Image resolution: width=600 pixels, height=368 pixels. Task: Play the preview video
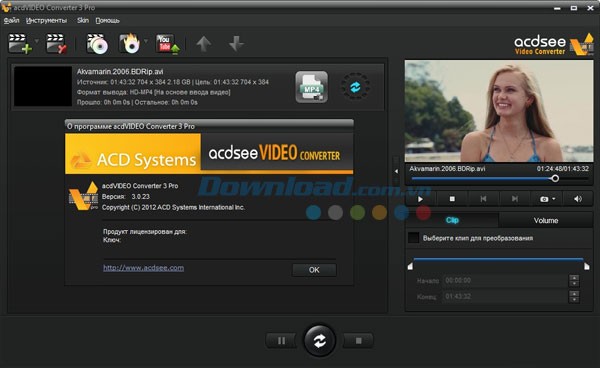click(421, 199)
